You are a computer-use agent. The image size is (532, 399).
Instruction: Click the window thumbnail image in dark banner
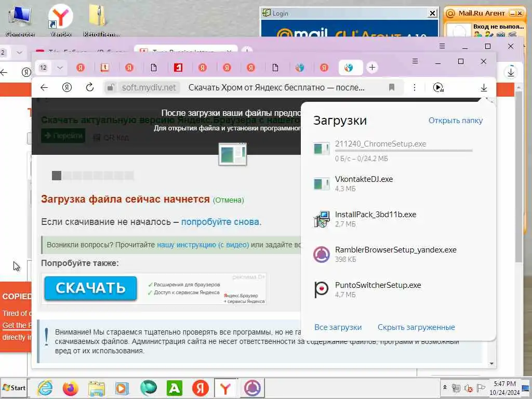233,154
